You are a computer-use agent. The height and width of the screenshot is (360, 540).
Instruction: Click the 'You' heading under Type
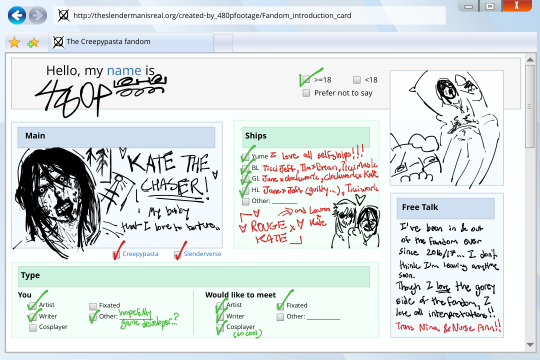(24, 295)
